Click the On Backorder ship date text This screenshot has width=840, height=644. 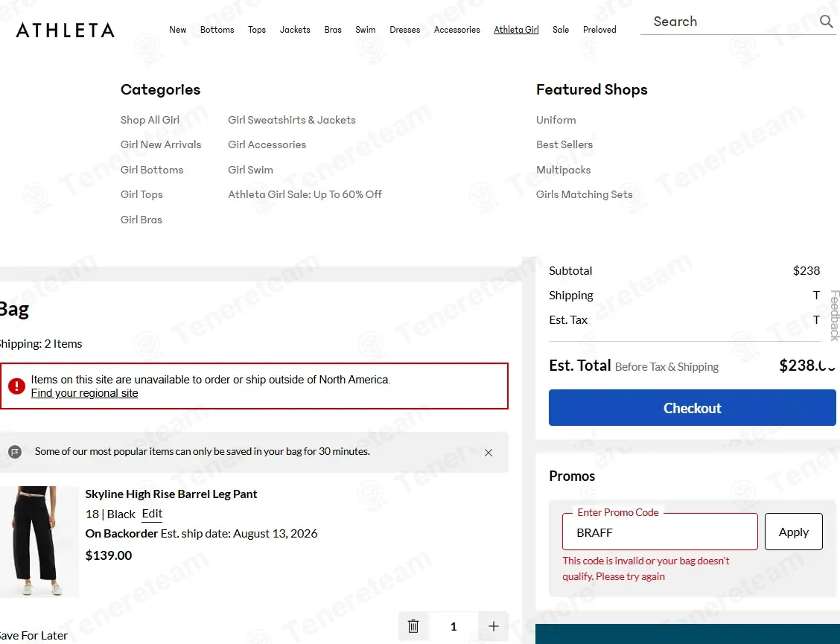point(201,534)
